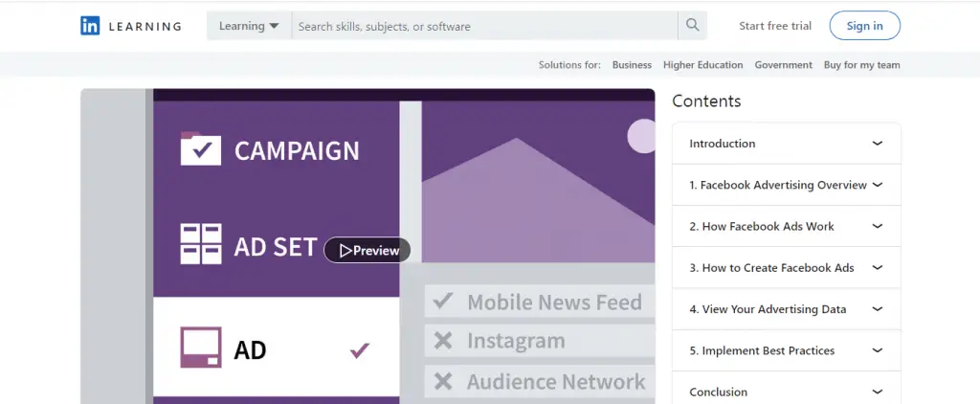Viewport: 980px width, 404px height.
Task: Click the X icon next to Audience Network
Action: click(442, 382)
